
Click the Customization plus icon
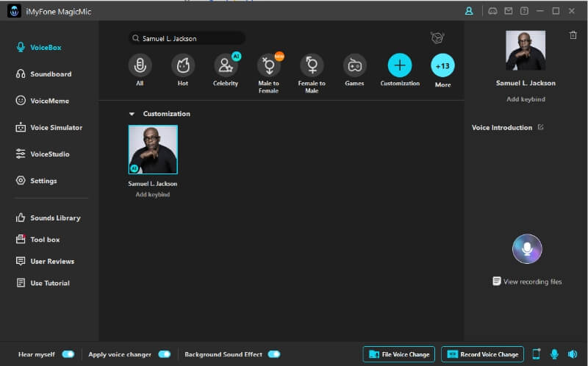coord(400,65)
